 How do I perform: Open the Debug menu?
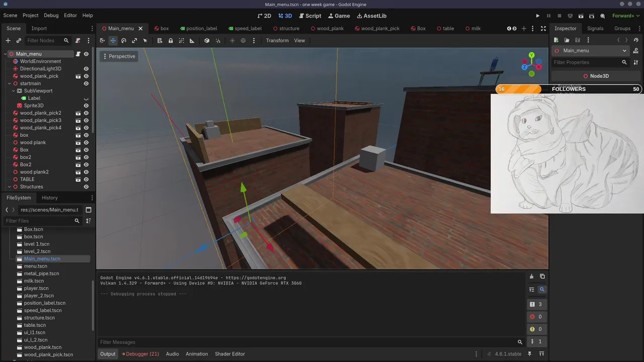[x=51, y=16]
